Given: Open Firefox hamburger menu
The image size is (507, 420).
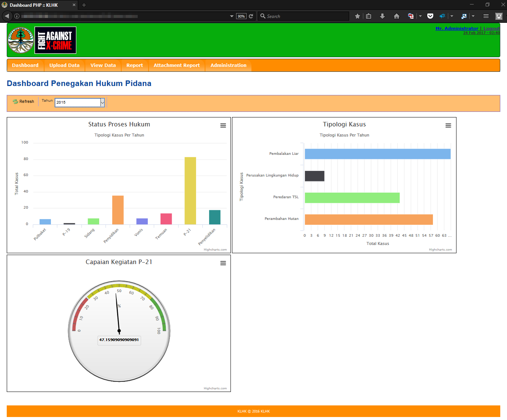Looking at the screenshot, I should click(486, 16).
